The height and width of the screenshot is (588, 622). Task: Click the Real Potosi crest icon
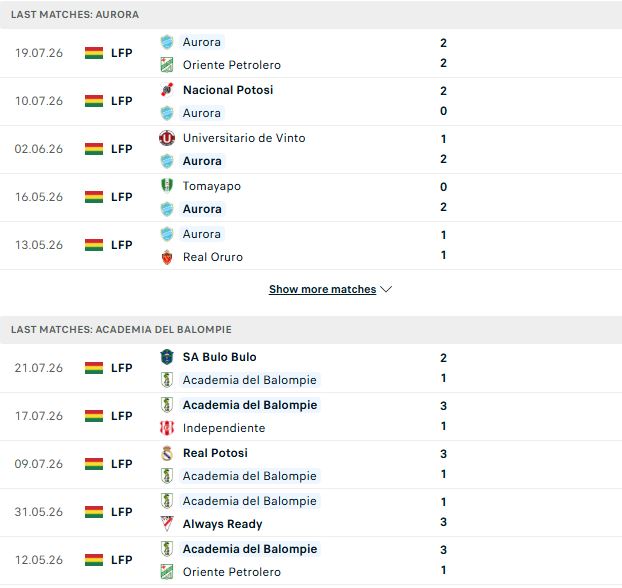click(167, 453)
